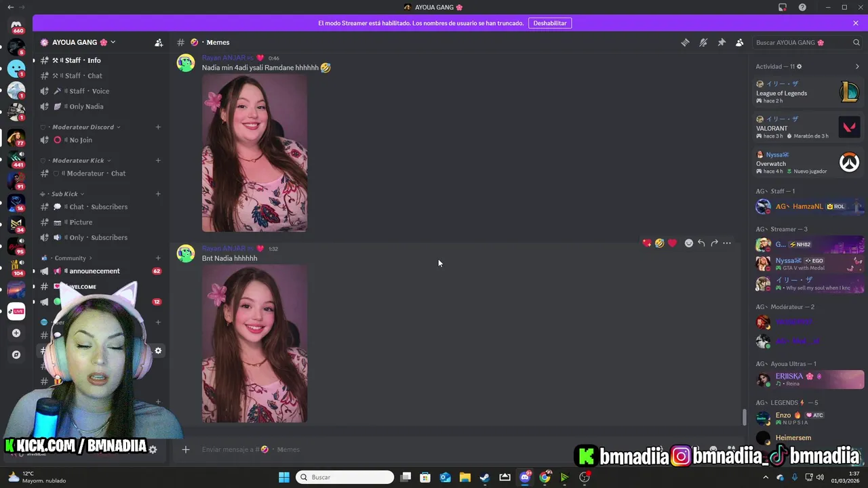This screenshot has width=868, height=488.
Task: Open server icon with 441 badge
Action: click(16, 159)
